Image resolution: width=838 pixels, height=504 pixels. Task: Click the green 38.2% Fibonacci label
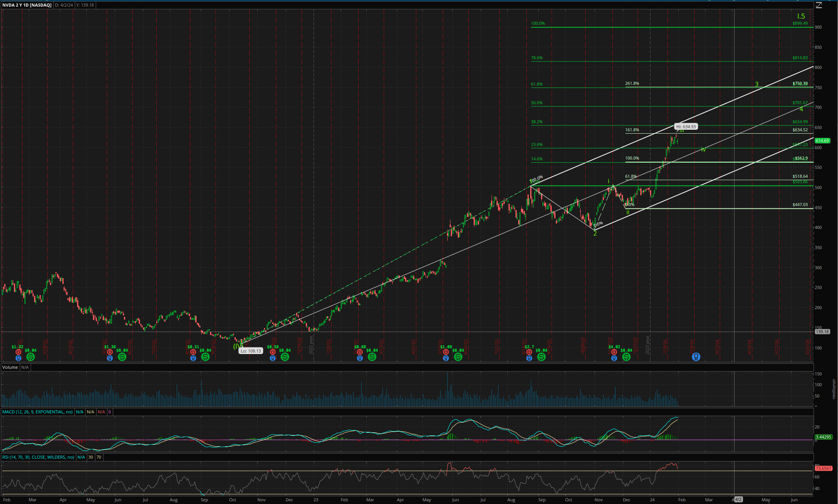(x=537, y=122)
